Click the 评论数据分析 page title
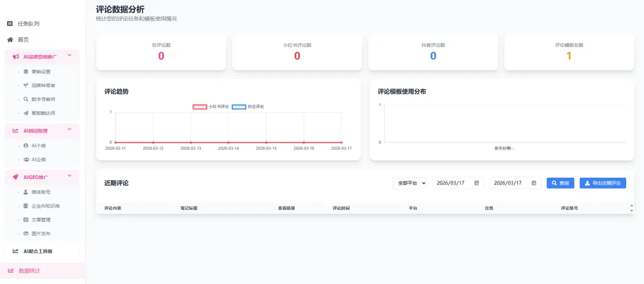This screenshot has height=284, width=644. (120, 8)
